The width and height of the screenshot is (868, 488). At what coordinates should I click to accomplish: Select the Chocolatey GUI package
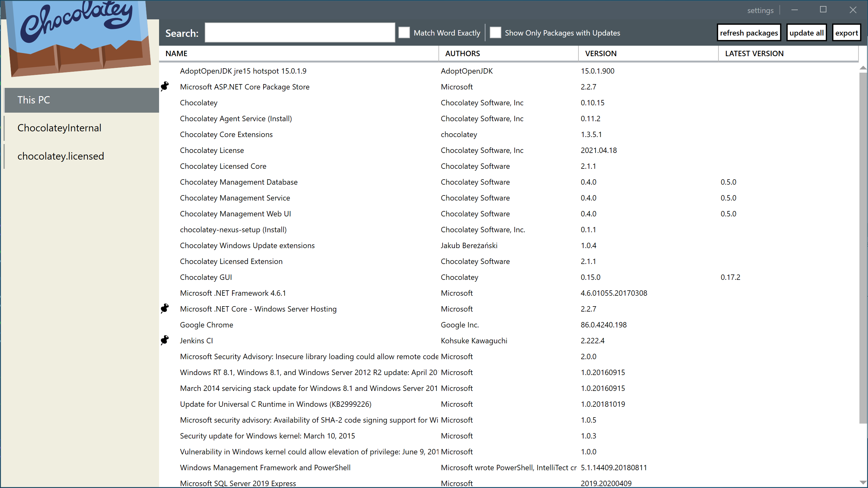[x=509, y=277]
